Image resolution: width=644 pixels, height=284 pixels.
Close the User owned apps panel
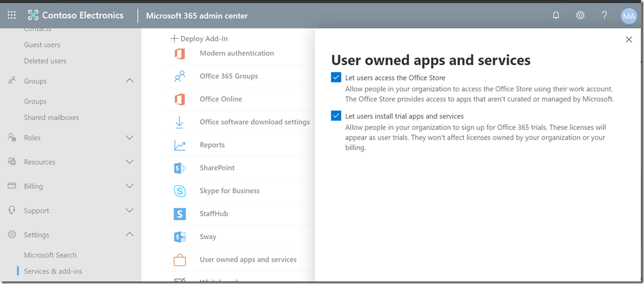(x=628, y=39)
